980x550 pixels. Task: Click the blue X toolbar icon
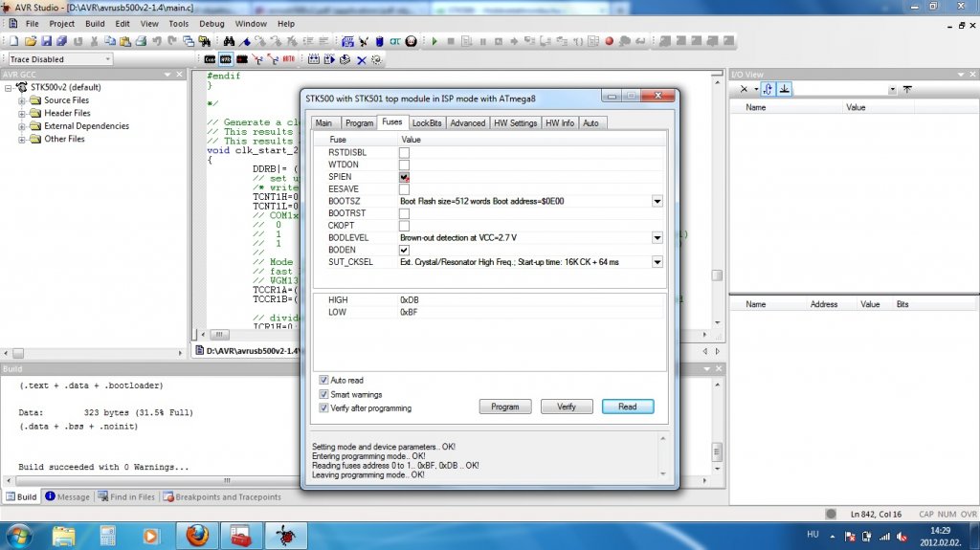click(x=361, y=60)
